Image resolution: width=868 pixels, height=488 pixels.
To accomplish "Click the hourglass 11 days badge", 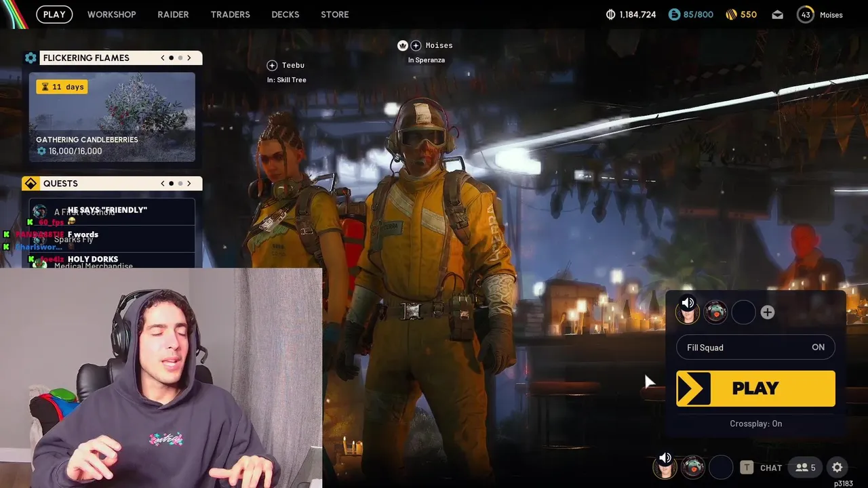I will pyautogui.click(x=62, y=87).
